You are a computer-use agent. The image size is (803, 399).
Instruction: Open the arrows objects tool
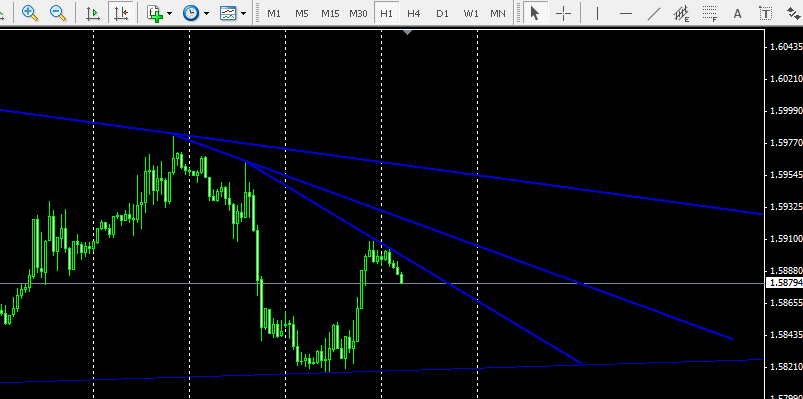pyautogui.click(x=795, y=14)
